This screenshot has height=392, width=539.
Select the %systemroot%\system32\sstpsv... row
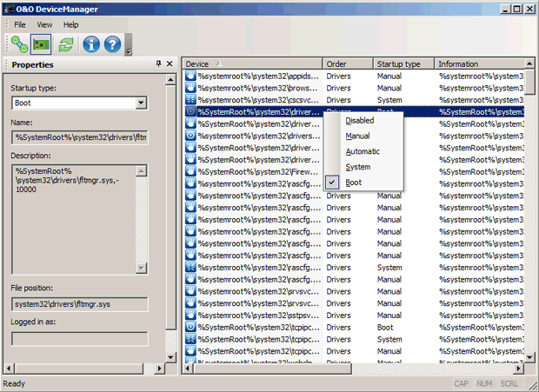pyautogui.click(x=354, y=315)
